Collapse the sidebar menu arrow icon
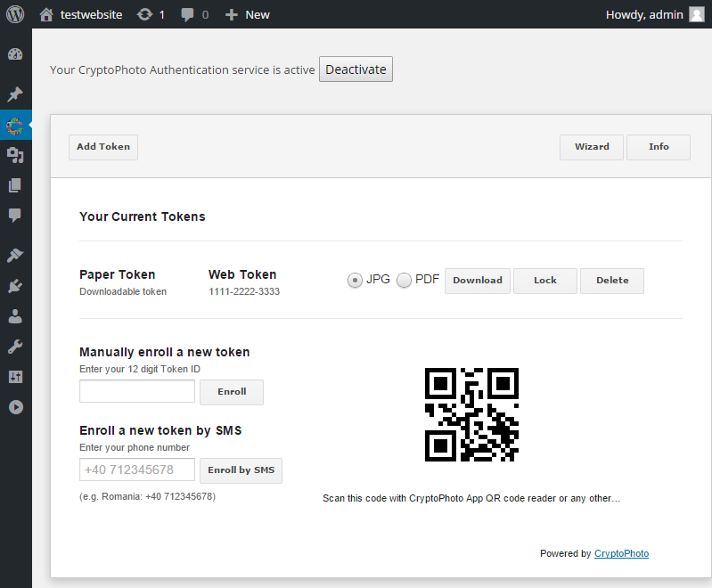 (x=15, y=407)
